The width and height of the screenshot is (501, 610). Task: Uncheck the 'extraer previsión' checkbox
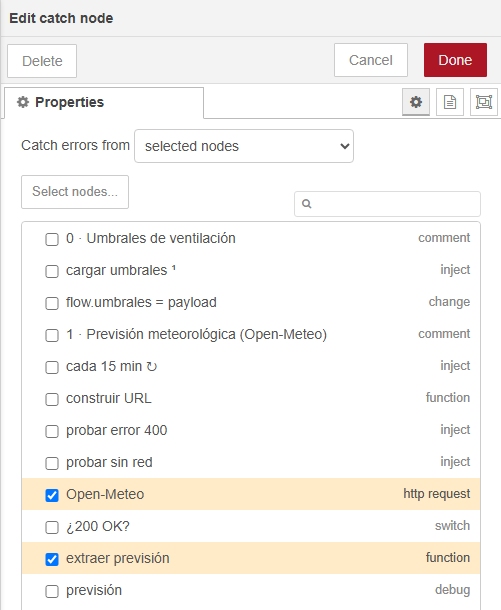tap(52, 559)
